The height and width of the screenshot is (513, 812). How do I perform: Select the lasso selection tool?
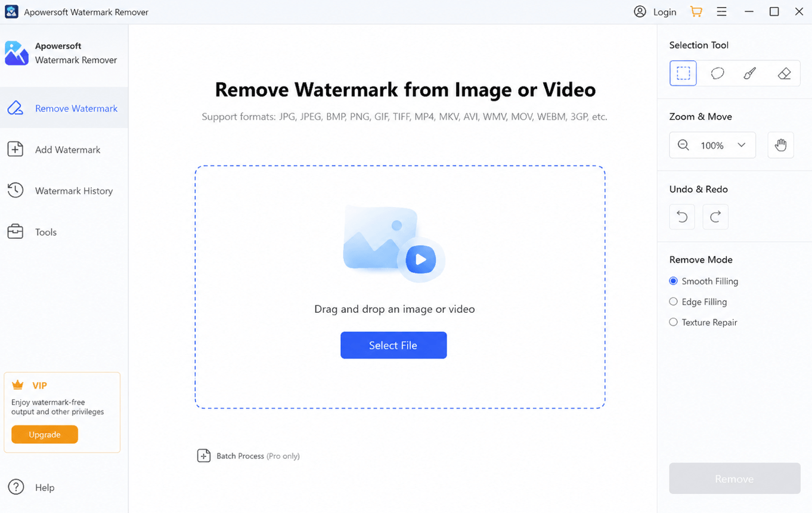(717, 73)
